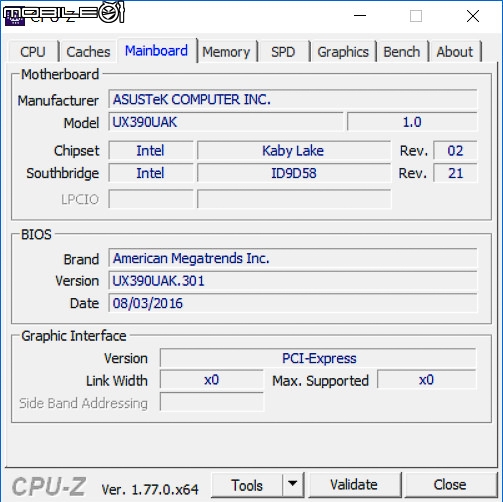This screenshot has width=503, height=502.
Task: Click the Chipset Rev. value 02
Action: 455,151
